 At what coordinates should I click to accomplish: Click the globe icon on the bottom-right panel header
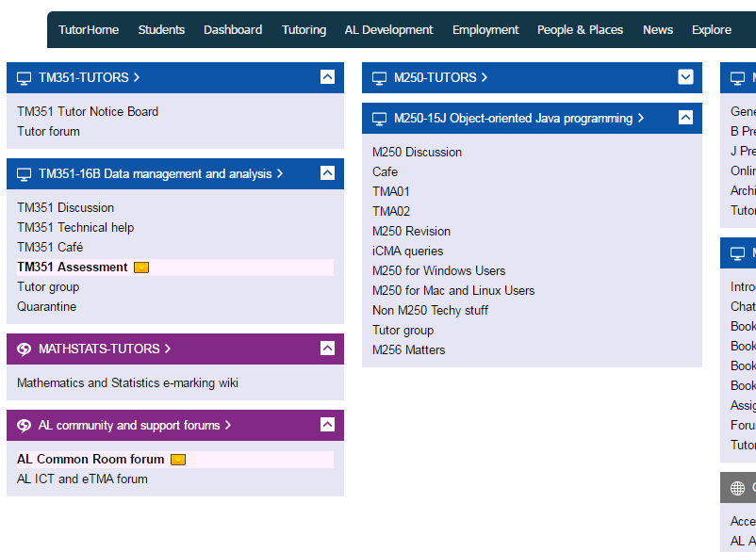738,487
